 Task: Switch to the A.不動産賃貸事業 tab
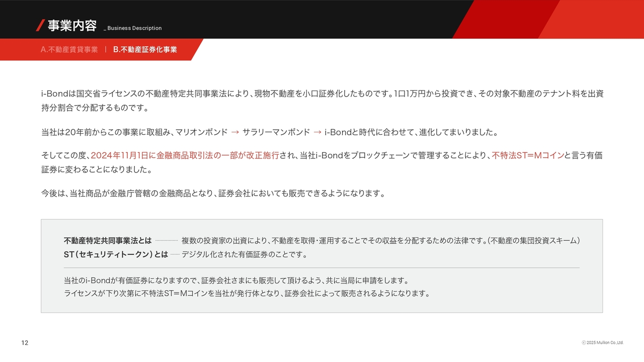pos(69,50)
